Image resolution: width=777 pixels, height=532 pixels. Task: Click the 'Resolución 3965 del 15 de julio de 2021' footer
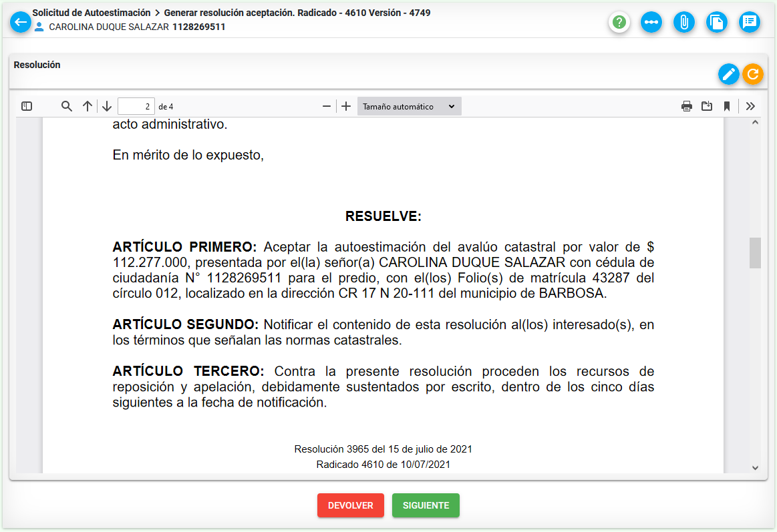pyautogui.click(x=383, y=449)
